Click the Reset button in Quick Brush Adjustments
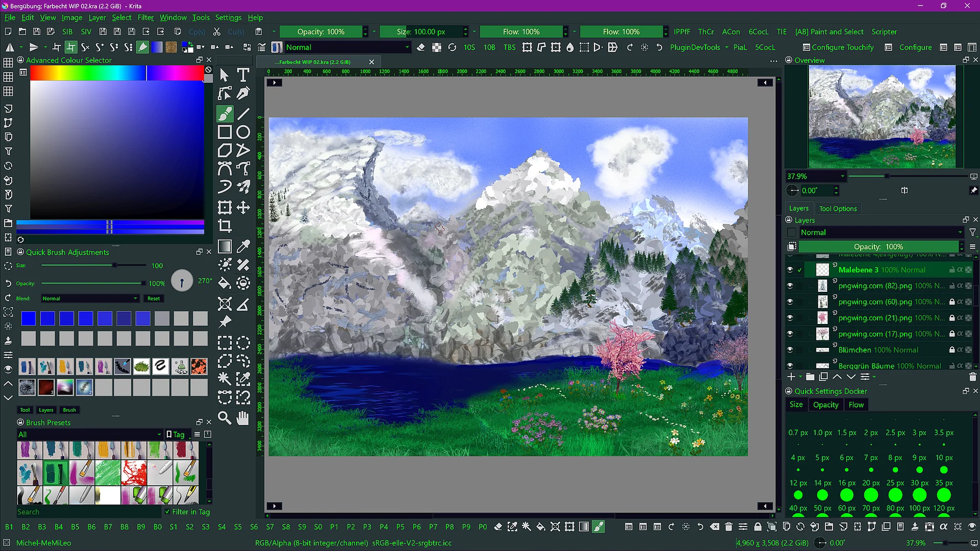The width and height of the screenshot is (980, 551). click(154, 298)
